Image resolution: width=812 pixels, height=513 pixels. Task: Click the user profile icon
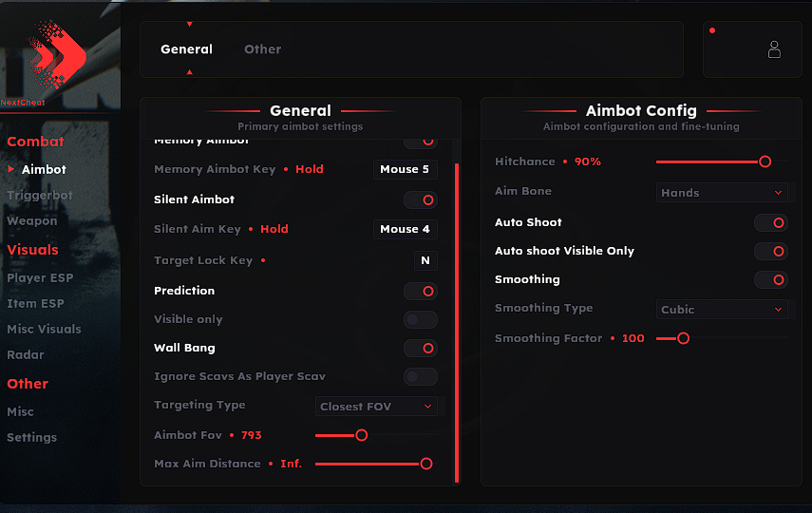[x=774, y=49]
